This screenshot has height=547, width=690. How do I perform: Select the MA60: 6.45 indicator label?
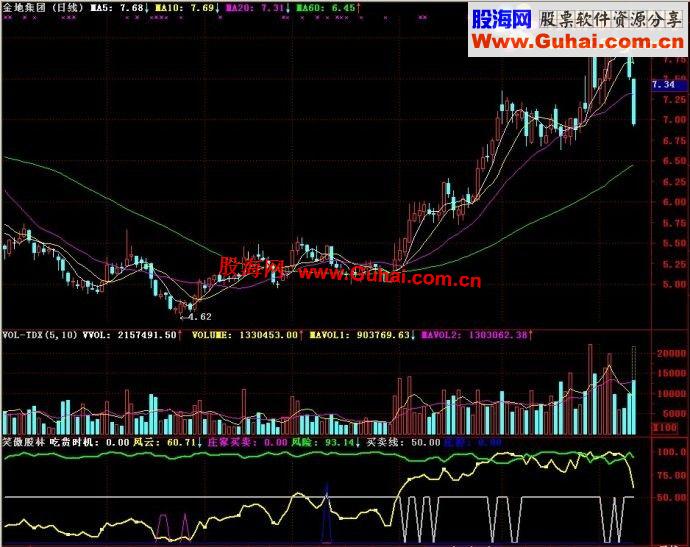pyautogui.click(x=328, y=7)
